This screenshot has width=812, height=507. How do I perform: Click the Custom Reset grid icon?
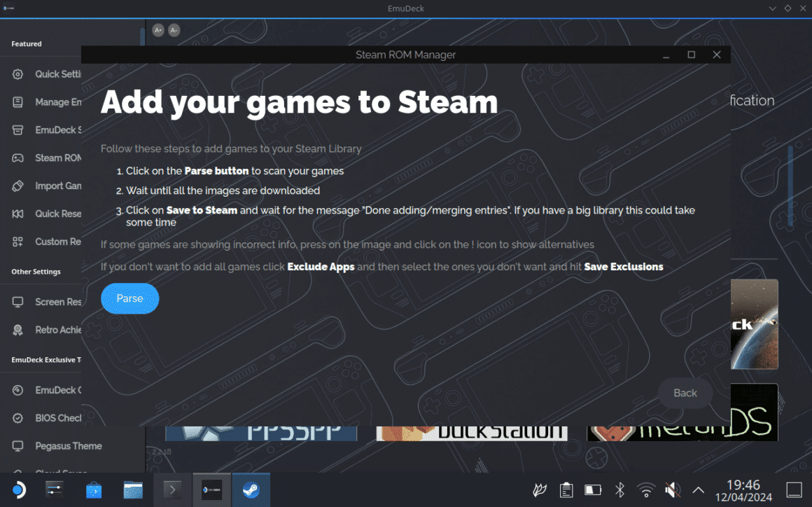[17, 242]
